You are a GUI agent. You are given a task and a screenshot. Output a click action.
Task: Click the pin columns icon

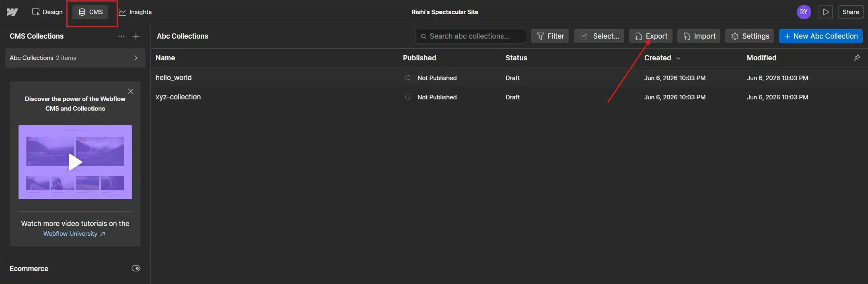click(x=857, y=58)
